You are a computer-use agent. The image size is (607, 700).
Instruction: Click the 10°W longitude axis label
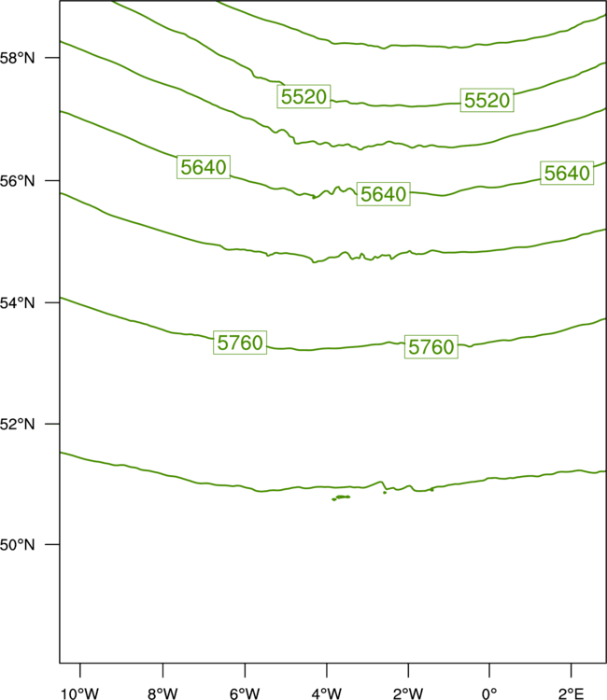tap(80, 693)
